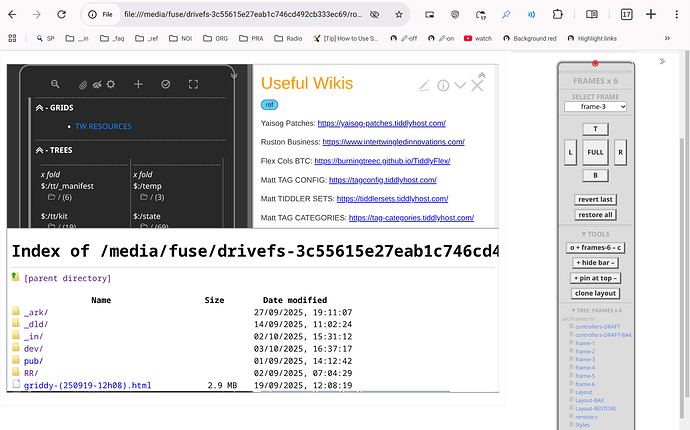Click the checkmark save icon in sidebar
The height and width of the screenshot is (430, 690).
click(167, 86)
